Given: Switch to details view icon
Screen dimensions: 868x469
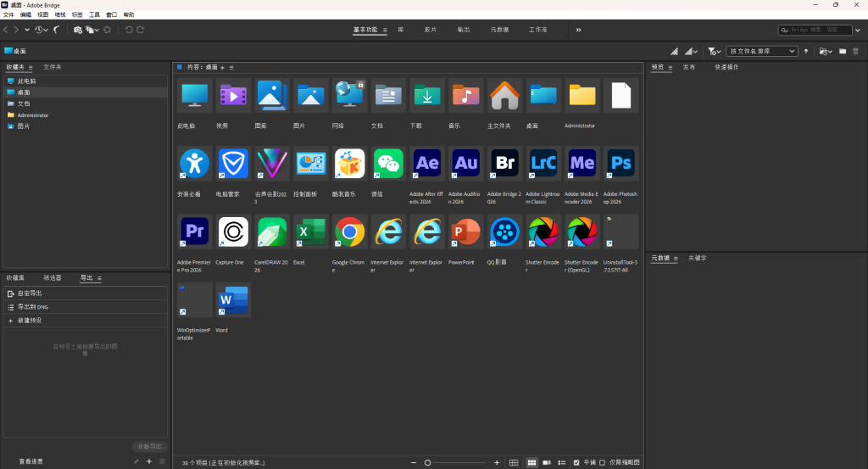Looking at the screenshot, I should tap(547, 462).
